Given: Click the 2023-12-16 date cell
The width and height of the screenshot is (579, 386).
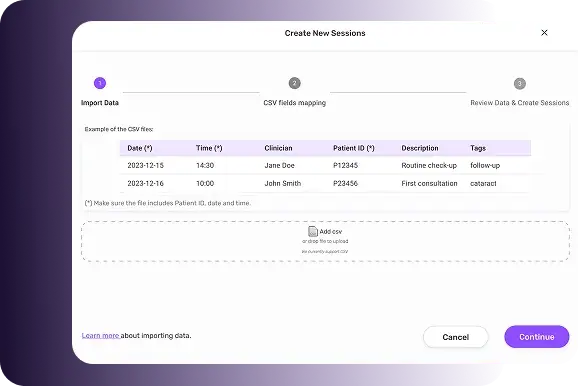Looking at the screenshot, I should coord(145,183).
